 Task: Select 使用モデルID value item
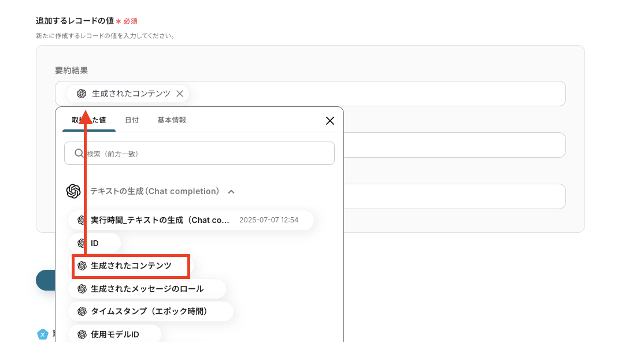pyautogui.click(x=114, y=334)
